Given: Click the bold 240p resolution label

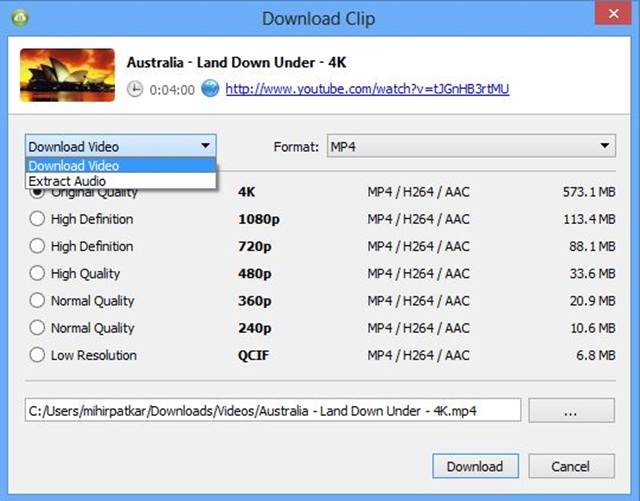Looking at the screenshot, I should tap(255, 328).
